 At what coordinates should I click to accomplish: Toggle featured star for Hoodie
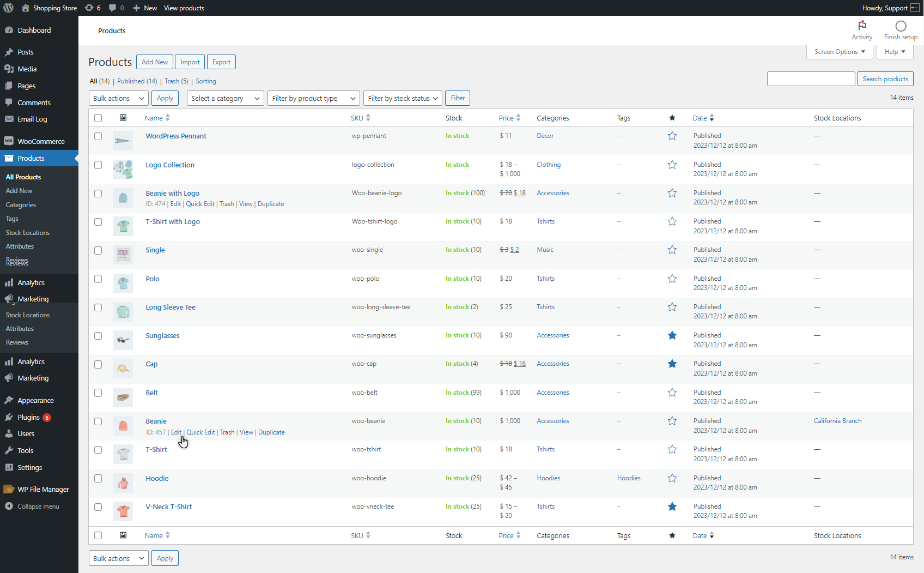(672, 478)
